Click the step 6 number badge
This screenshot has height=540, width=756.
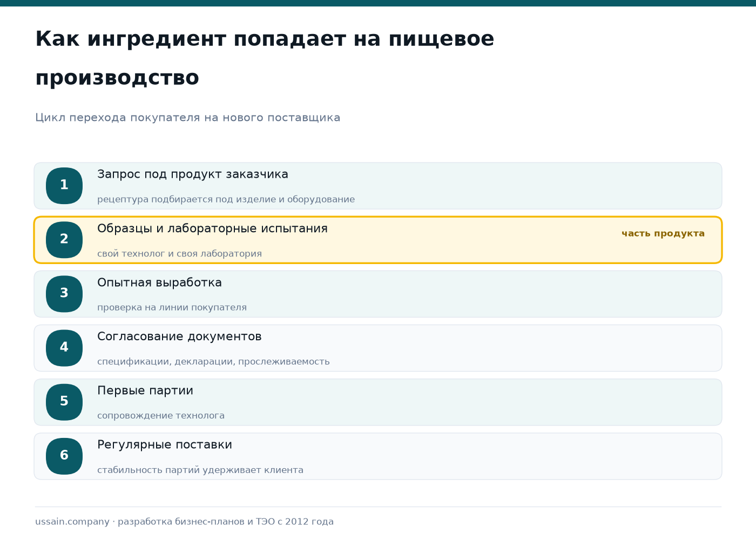point(64,456)
